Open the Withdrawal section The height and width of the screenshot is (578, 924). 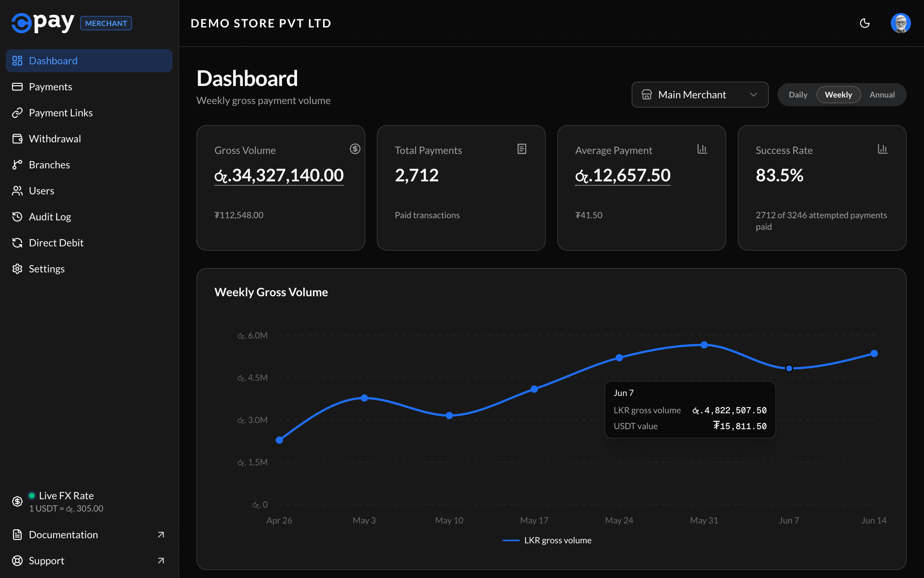tap(89, 139)
